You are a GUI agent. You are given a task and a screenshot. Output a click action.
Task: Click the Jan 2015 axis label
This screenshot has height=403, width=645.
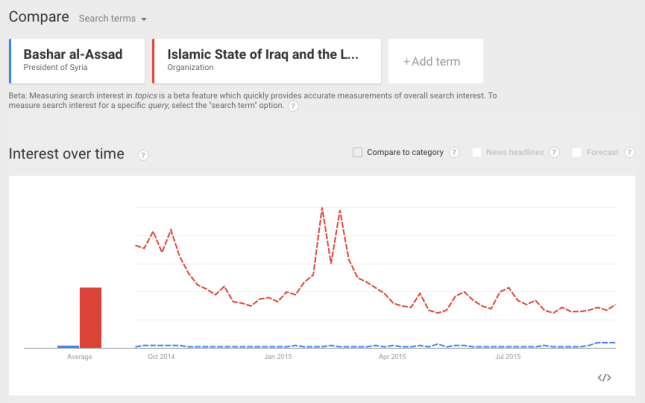278,357
